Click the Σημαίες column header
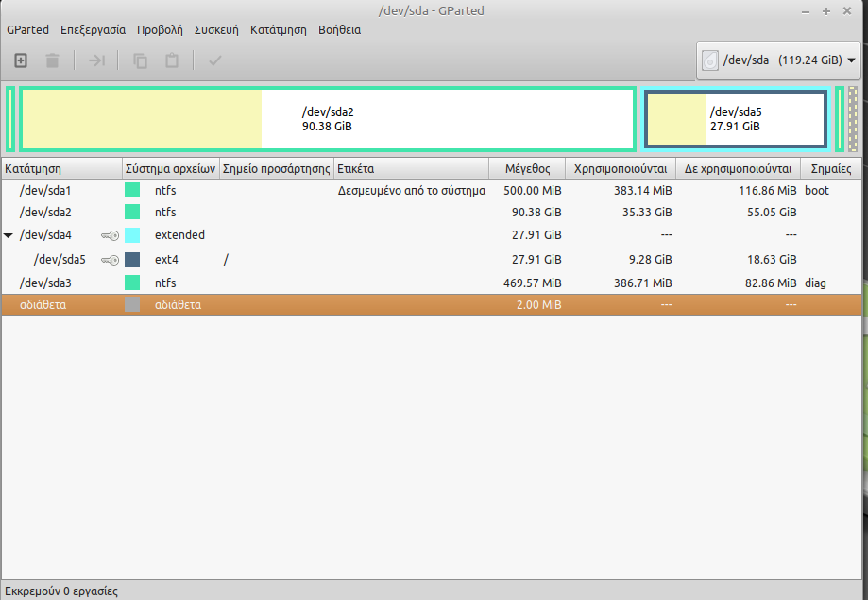868x600 pixels. click(x=831, y=168)
